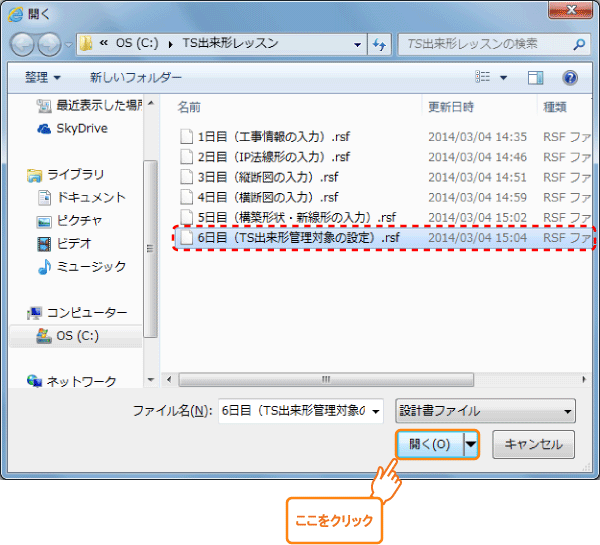Click the help question mark icon
600x545 pixels.
pos(569,77)
